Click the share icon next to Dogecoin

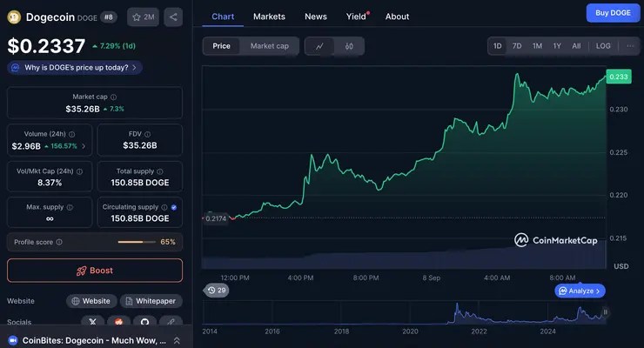click(172, 17)
